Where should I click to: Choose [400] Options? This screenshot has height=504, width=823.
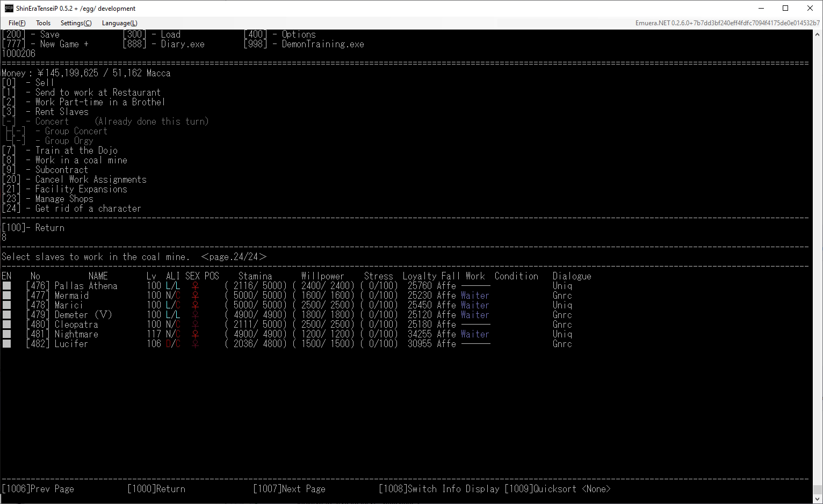click(279, 34)
